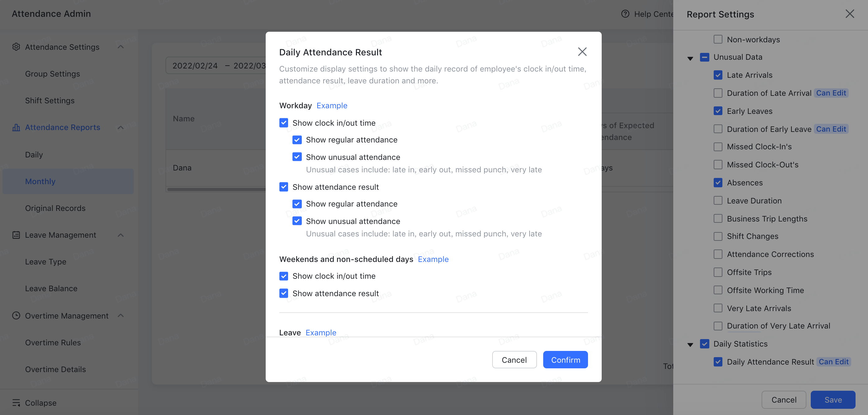Collapse the Daily Statistics tree group

click(x=690, y=345)
